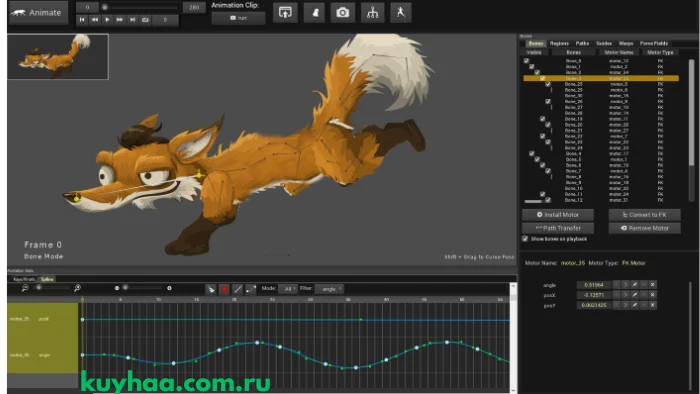Toggle visibility checkbox for Bone_19

(x=542, y=119)
